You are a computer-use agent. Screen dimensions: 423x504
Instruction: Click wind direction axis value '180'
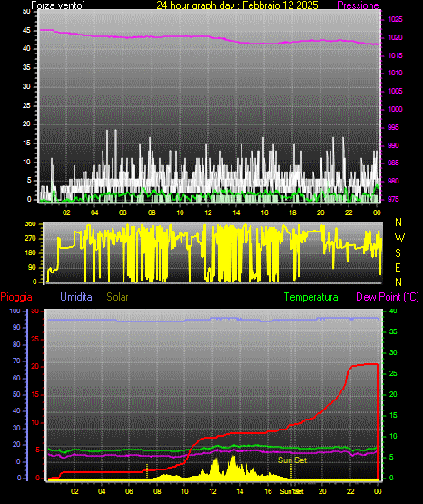(30, 253)
